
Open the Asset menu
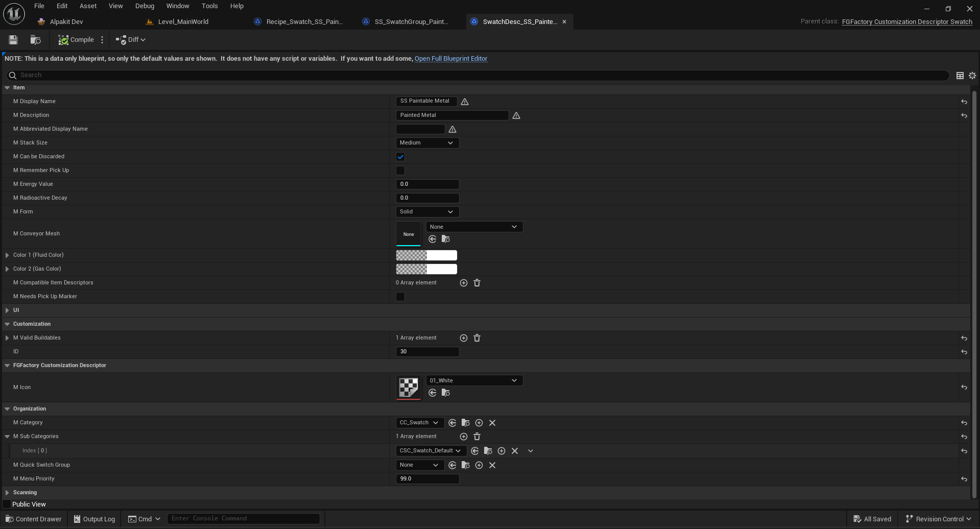pyautogui.click(x=88, y=6)
